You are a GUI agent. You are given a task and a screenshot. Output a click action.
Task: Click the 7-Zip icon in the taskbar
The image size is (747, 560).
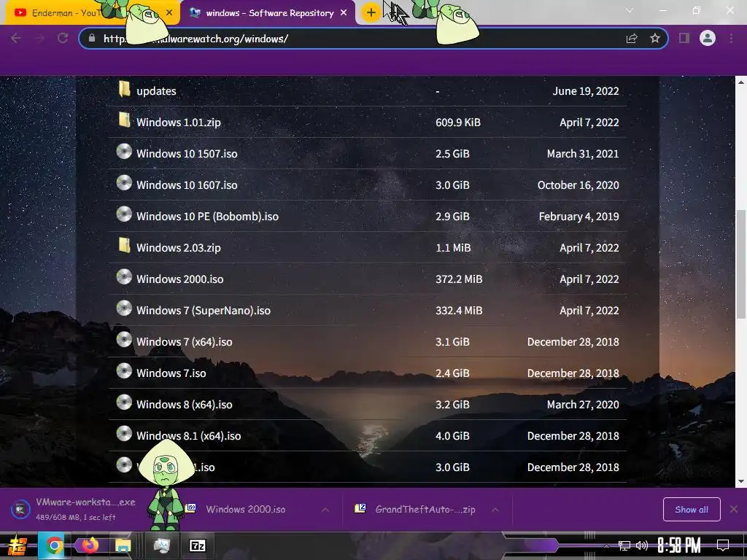coord(197,545)
